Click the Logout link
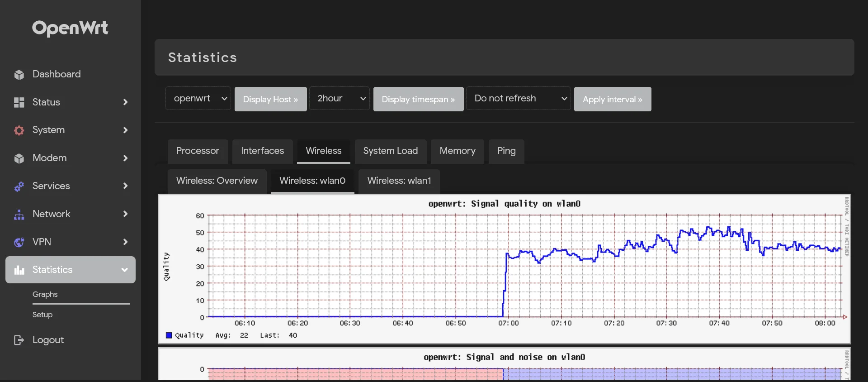This screenshot has height=382, width=868. (48, 340)
